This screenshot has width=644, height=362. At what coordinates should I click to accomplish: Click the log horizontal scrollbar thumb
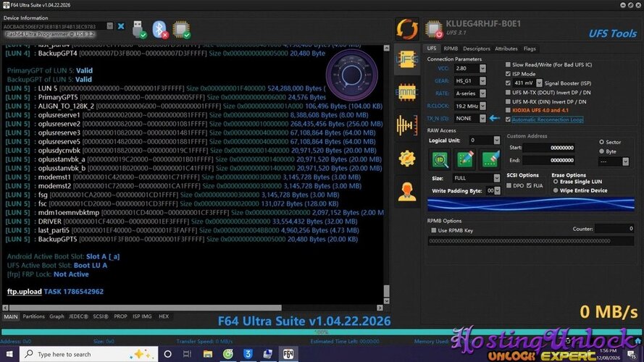pyautogui.click(x=146, y=308)
